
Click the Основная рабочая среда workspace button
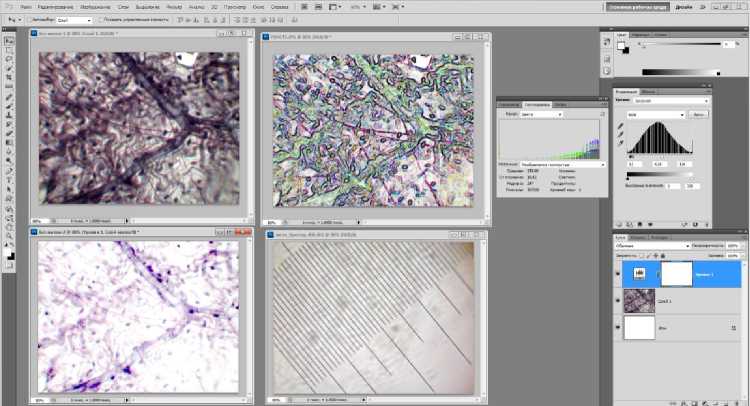636,5
